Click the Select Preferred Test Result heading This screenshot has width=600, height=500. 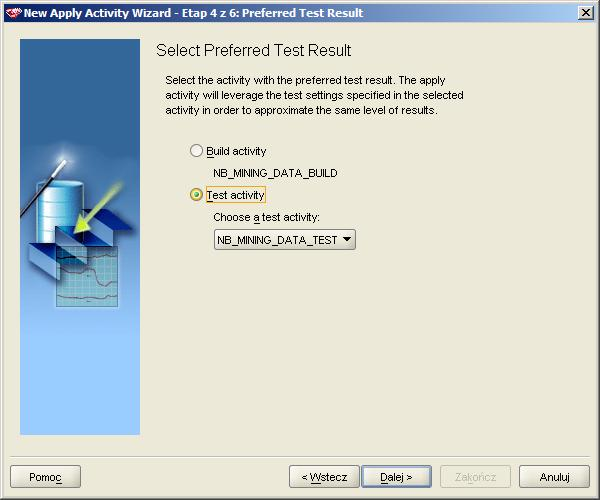(253, 50)
